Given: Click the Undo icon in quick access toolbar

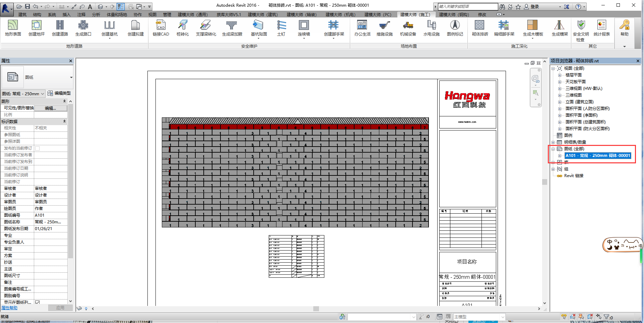Looking at the screenshot, I should click(36, 6).
